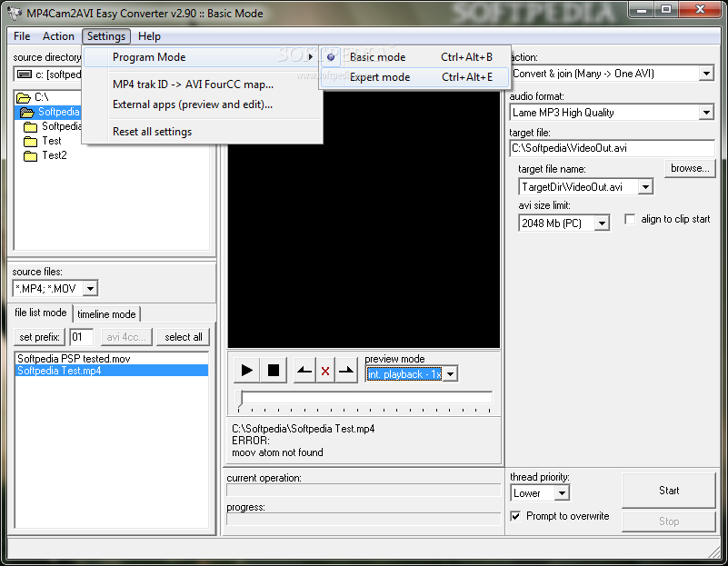Screen dimensions: 728x566
Task: Click the set prefix button
Action: [39, 337]
